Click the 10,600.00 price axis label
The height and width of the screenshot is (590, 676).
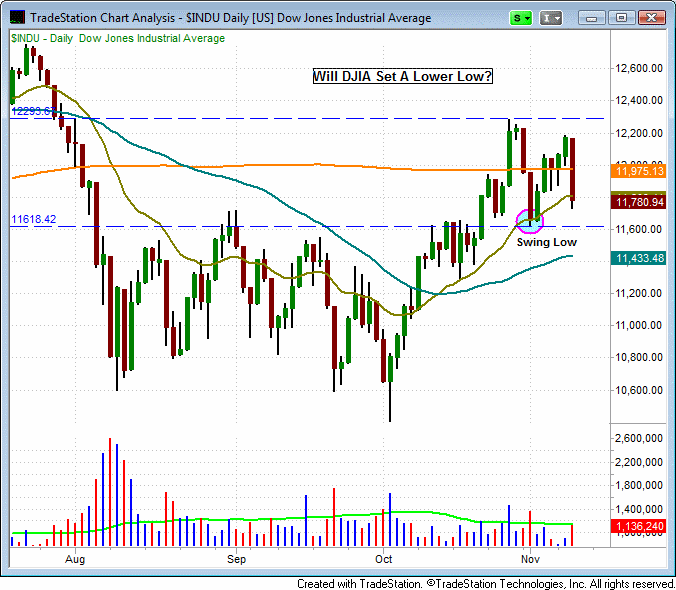[x=639, y=390]
